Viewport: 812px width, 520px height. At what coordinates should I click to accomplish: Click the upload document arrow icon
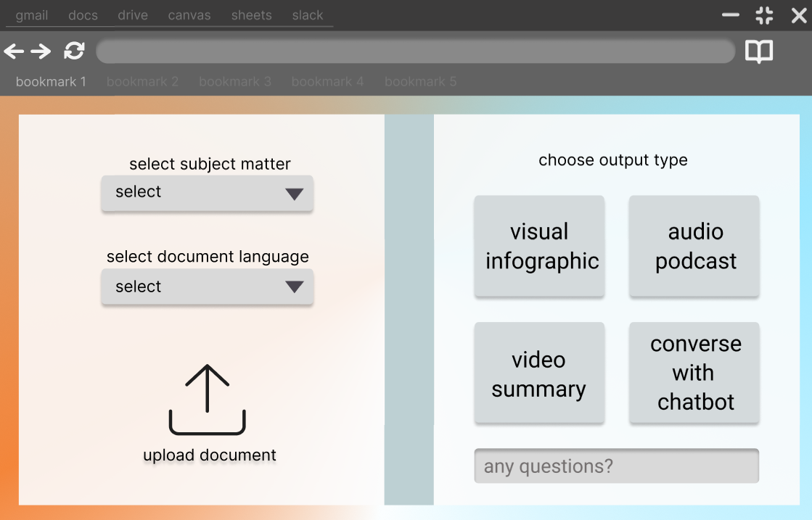[x=207, y=400]
